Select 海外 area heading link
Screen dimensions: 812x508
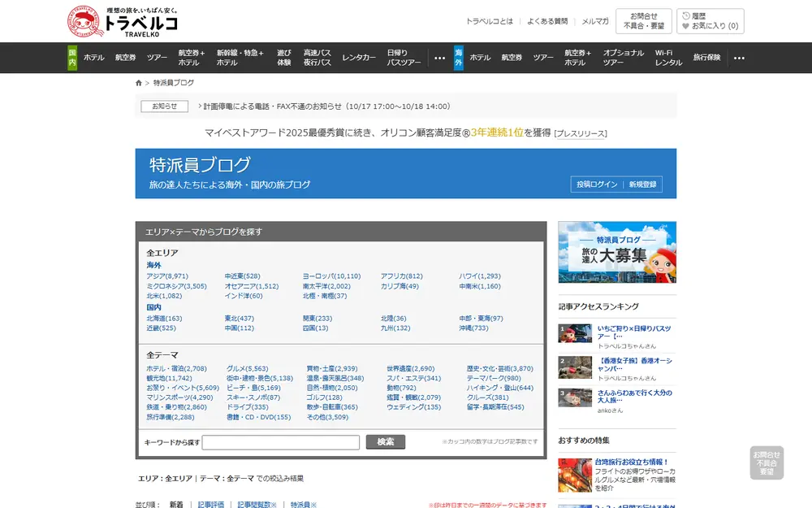pos(153,266)
